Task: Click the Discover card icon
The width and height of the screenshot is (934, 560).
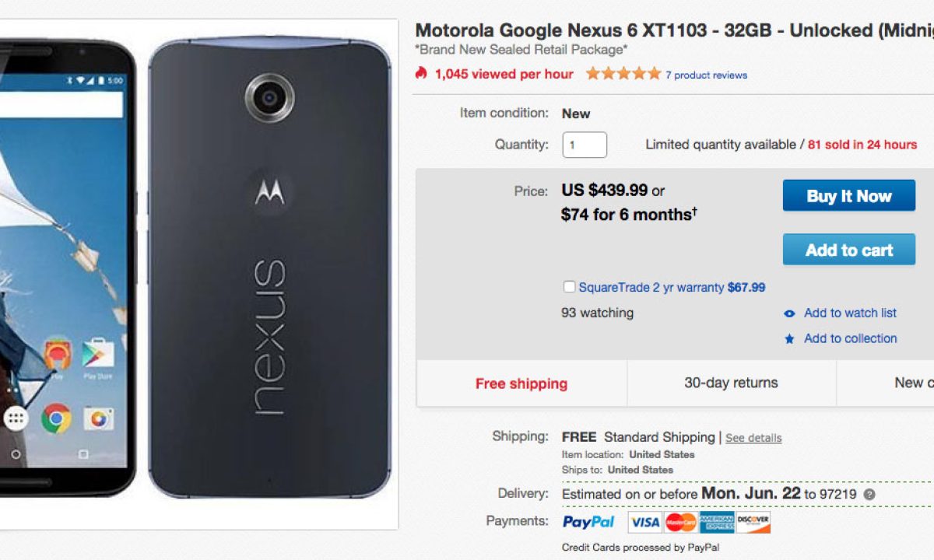Action: pos(753,522)
